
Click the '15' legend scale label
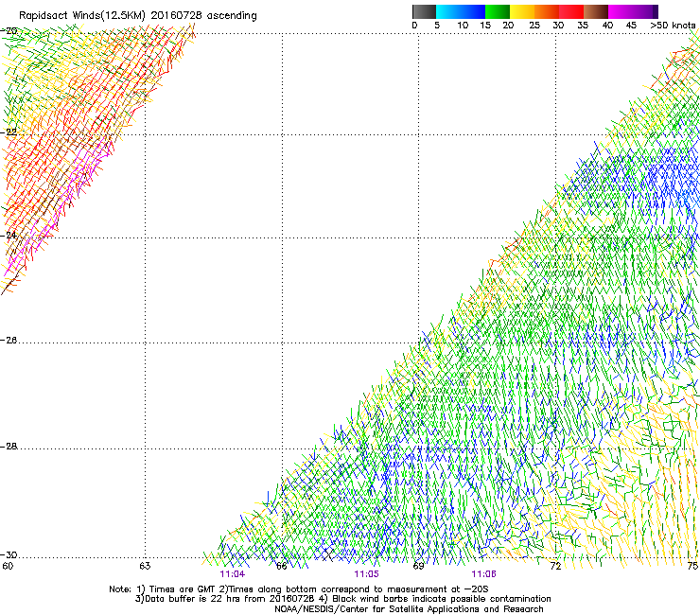pyautogui.click(x=485, y=26)
